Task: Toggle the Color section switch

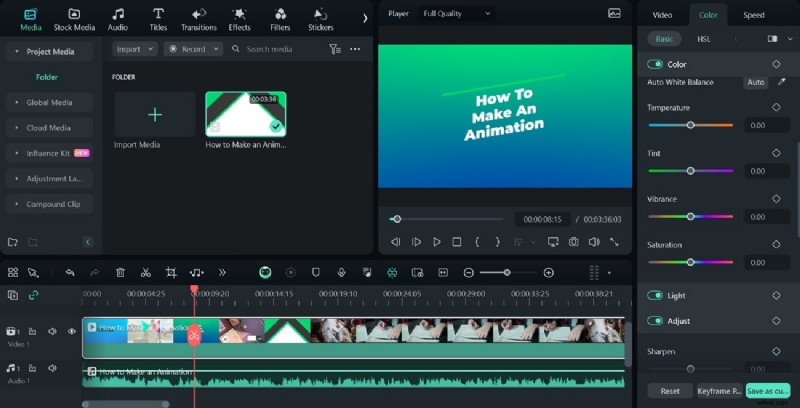Action: tap(655, 64)
